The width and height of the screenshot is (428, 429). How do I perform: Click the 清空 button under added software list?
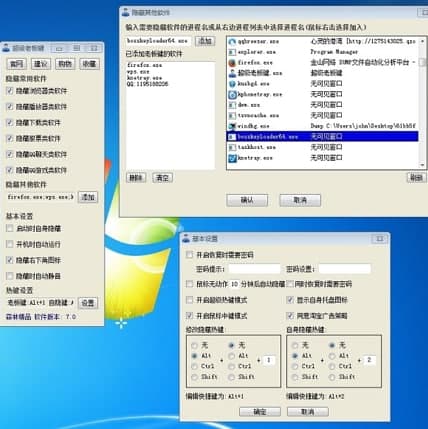pyautogui.click(x=162, y=178)
